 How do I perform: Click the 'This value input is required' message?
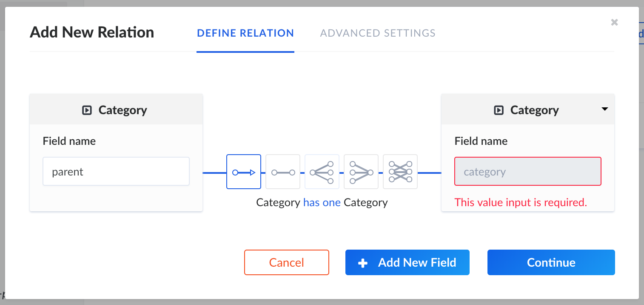coord(521,202)
